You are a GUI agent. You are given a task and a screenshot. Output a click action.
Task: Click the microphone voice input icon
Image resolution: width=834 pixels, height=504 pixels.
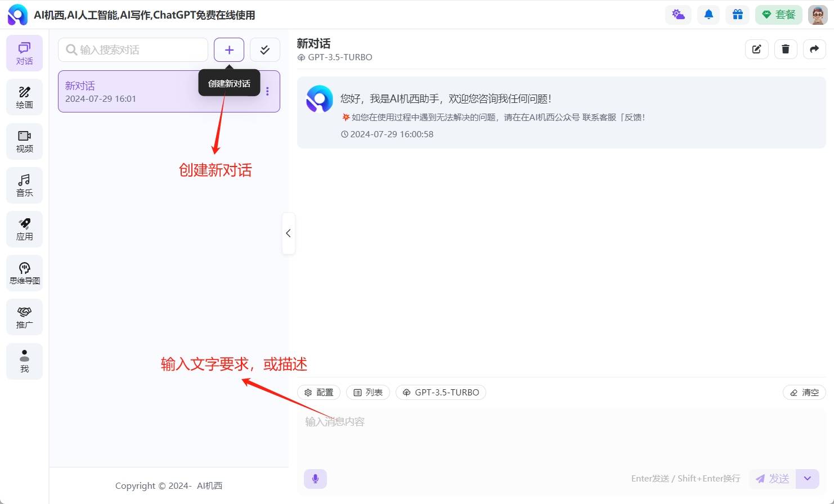[315, 479]
